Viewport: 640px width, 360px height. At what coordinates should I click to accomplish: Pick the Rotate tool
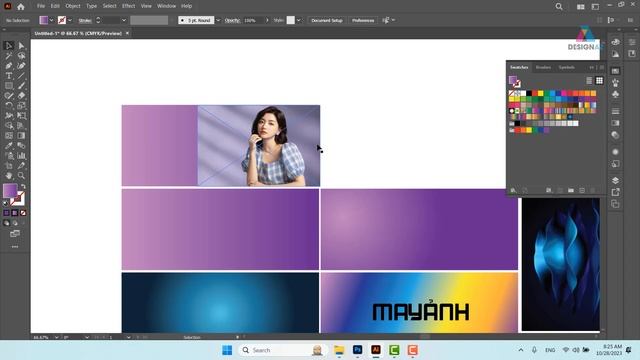[x=9, y=105]
